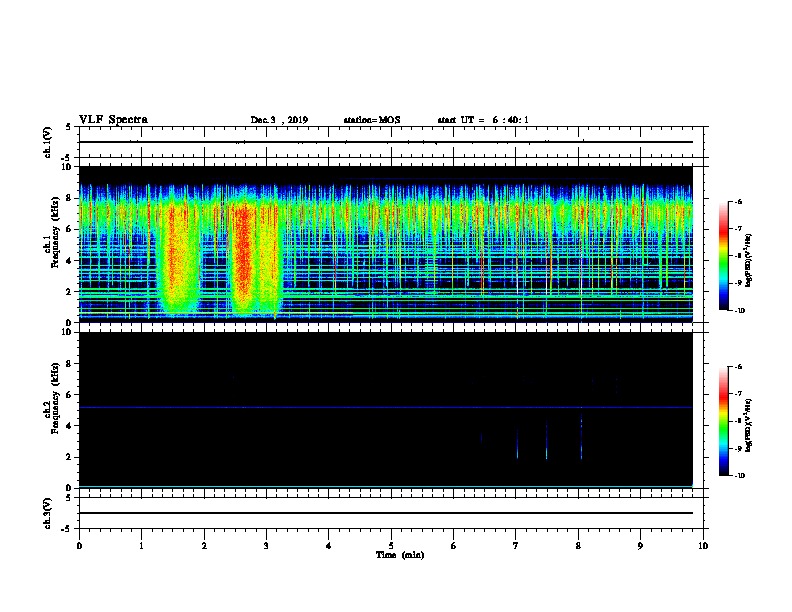The width and height of the screenshot is (792, 612).
Task: Select ch.2 "Frequency (kHz)" axis label
Action: coord(55,398)
